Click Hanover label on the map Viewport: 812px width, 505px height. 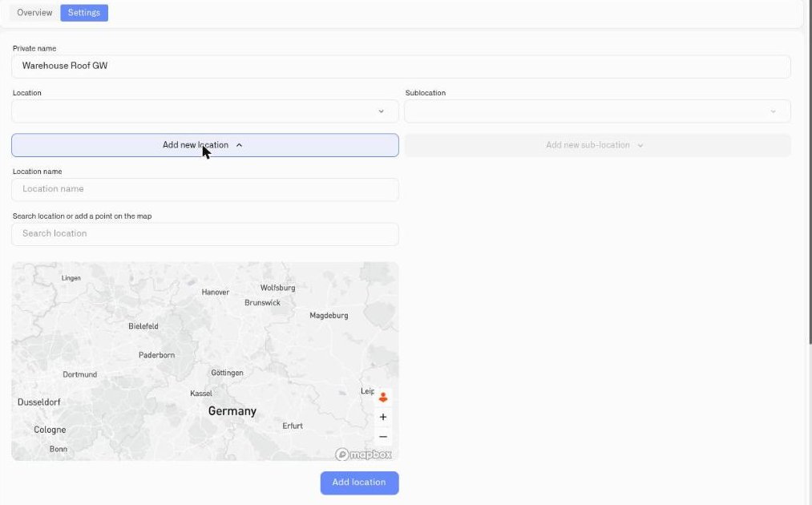pyautogui.click(x=216, y=292)
